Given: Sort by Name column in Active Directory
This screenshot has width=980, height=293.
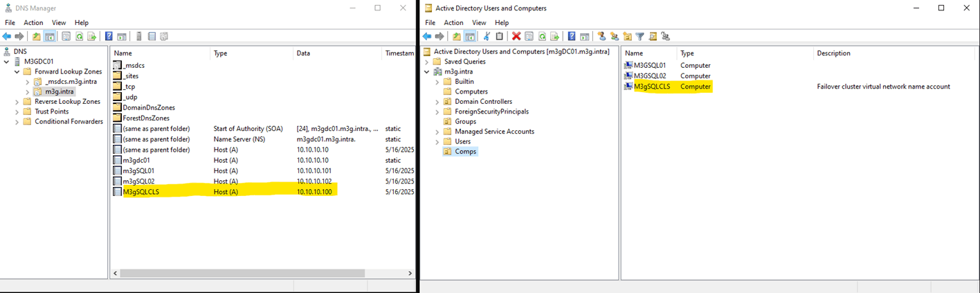Looking at the screenshot, I should click(649, 53).
